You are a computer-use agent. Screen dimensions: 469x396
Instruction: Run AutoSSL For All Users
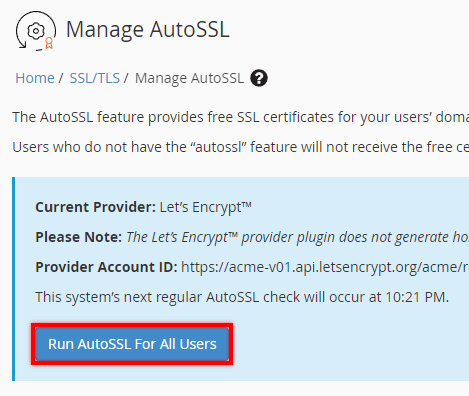coord(132,344)
